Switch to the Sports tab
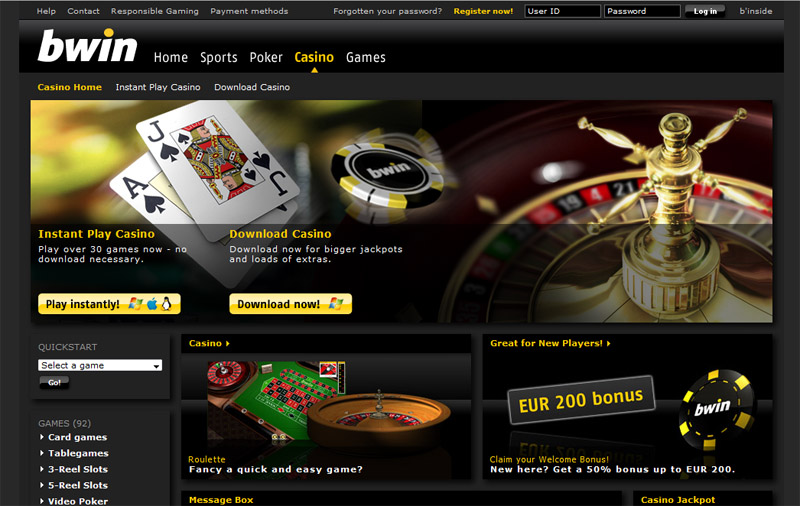The height and width of the screenshot is (506, 800). (x=218, y=58)
